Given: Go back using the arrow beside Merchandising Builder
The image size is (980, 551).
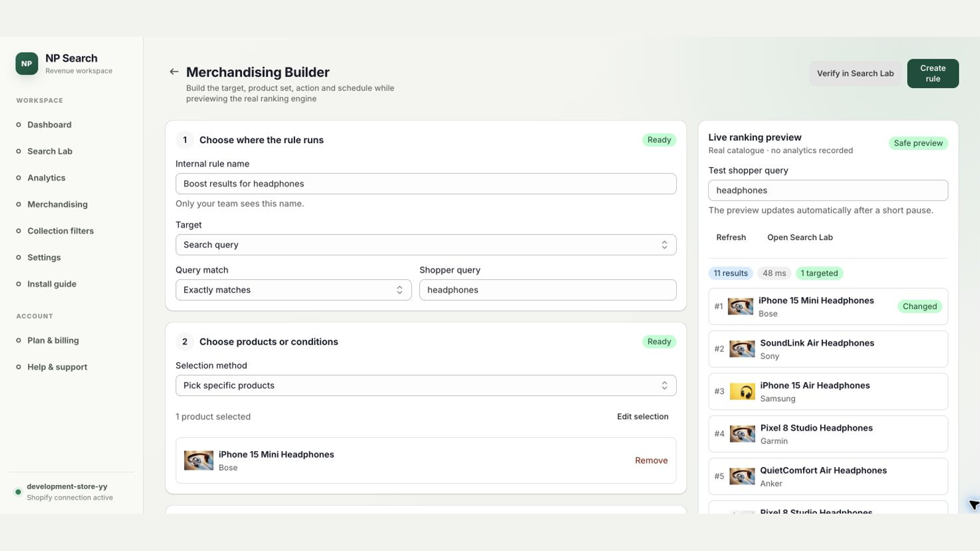Looking at the screenshot, I should click(x=174, y=72).
